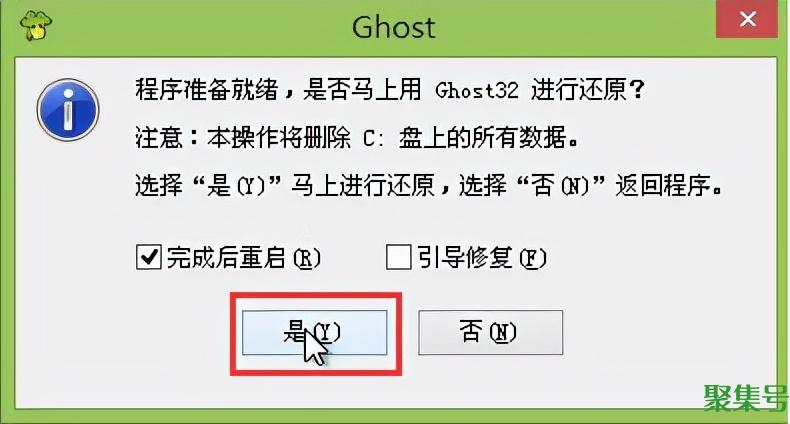The image size is (790, 424).
Task: Click the Ghost app icon in title bar
Action: 35,26
